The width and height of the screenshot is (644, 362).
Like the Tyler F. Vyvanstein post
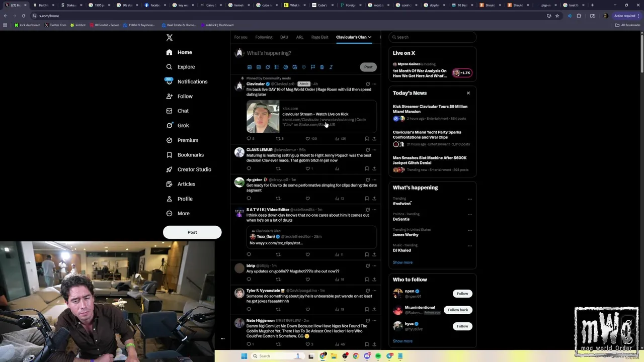[x=308, y=309]
